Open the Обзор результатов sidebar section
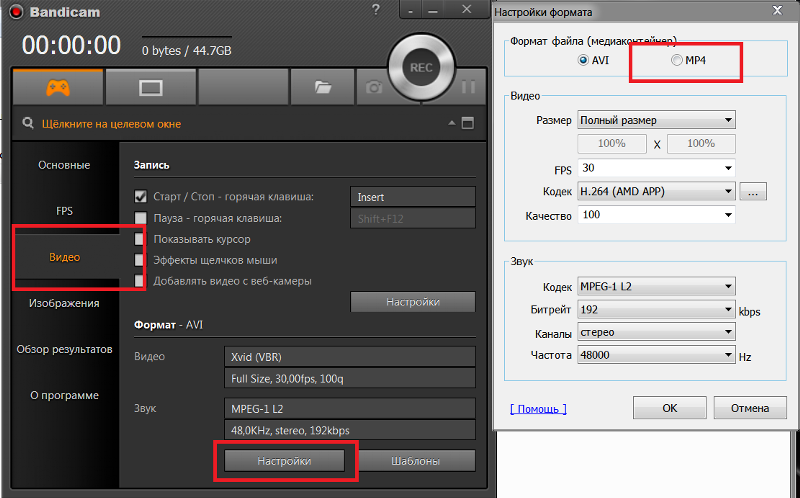The height and width of the screenshot is (498, 800). (64, 349)
